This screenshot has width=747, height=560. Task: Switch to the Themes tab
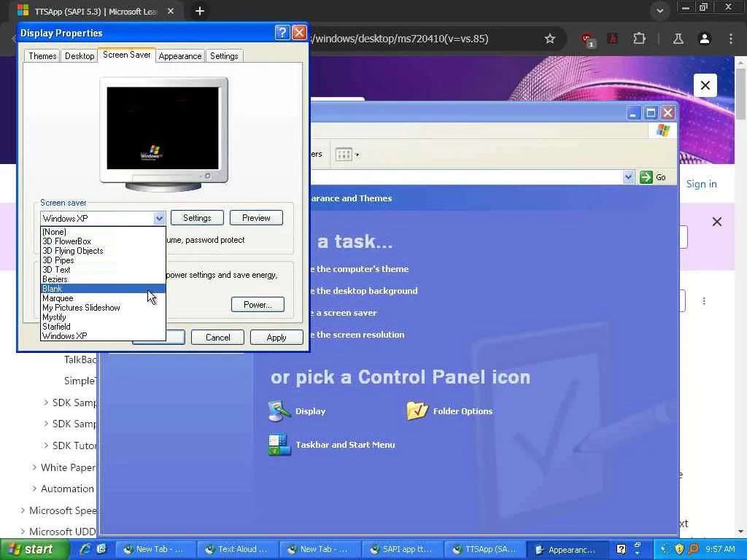pos(42,55)
